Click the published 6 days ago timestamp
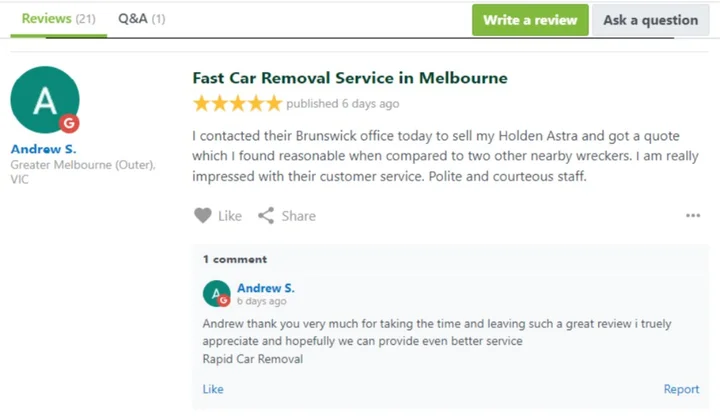 tap(342, 104)
